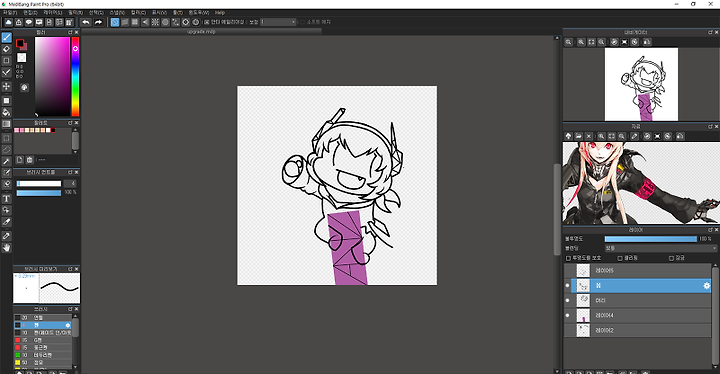
Task: Pick the first pink palette swatch
Action: pyautogui.click(x=17, y=130)
